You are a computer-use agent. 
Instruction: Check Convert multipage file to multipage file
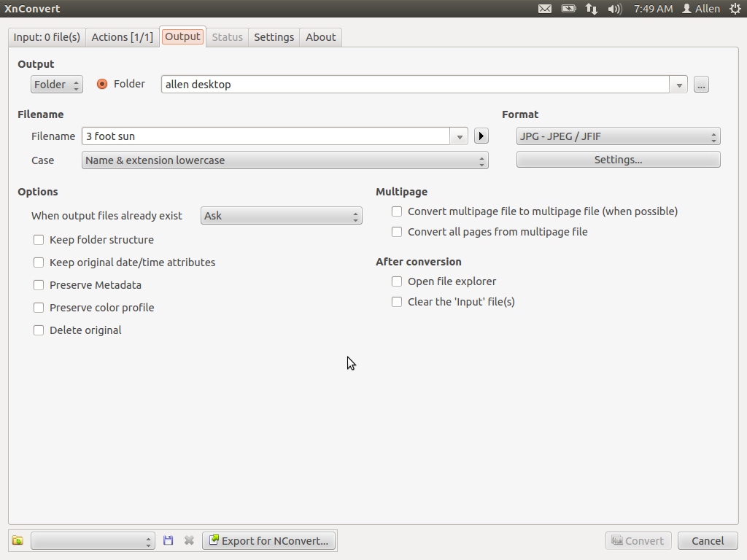click(x=397, y=211)
